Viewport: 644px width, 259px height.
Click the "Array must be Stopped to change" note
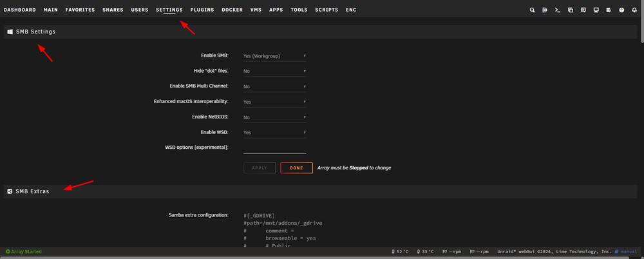tap(354, 168)
